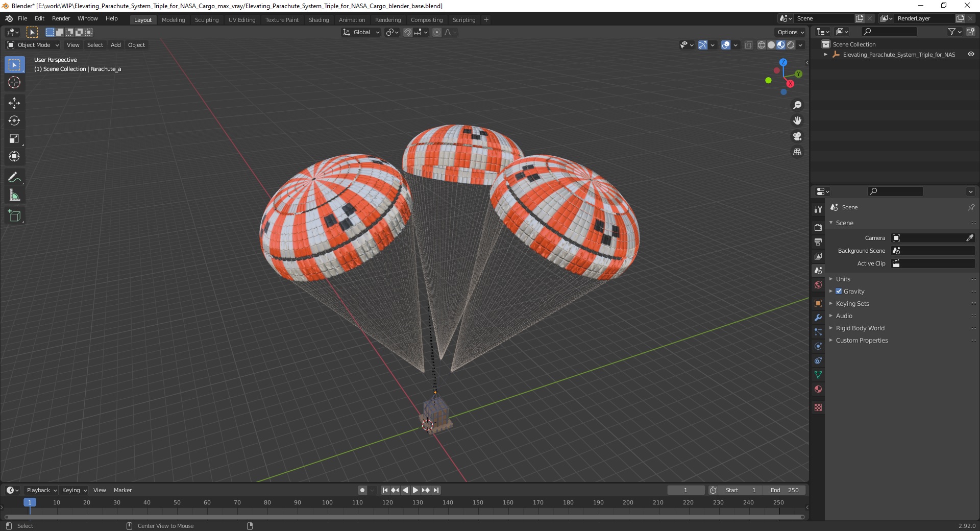The height and width of the screenshot is (531, 980).
Task: Click the pan view hand icon
Action: click(x=797, y=120)
